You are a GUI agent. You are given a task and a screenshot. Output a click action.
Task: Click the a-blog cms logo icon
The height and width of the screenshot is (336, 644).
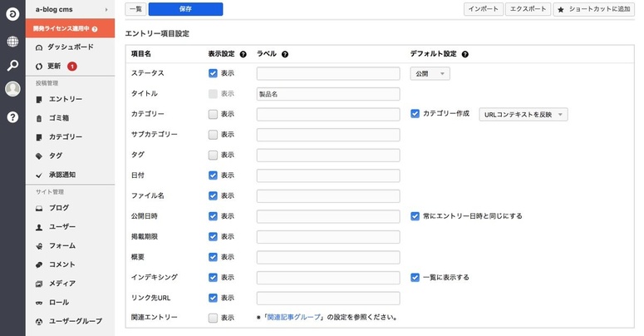click(x=12, y=14)
